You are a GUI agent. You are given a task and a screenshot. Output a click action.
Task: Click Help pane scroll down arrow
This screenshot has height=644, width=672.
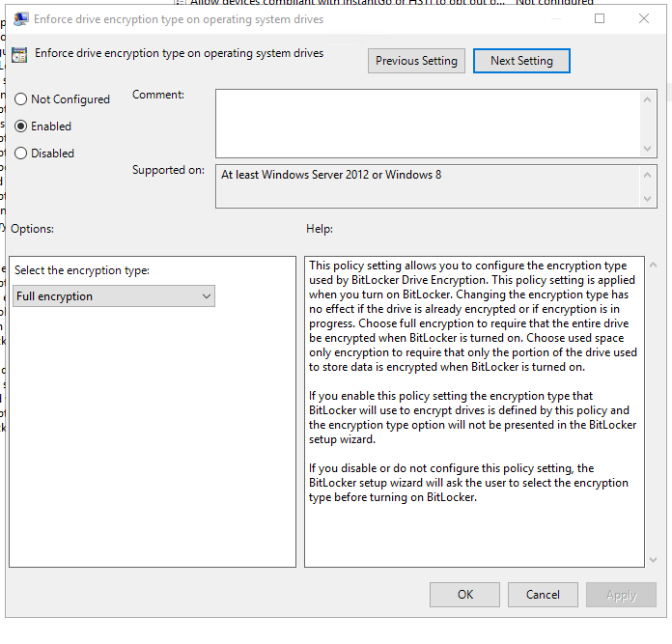tap(653, 560)
